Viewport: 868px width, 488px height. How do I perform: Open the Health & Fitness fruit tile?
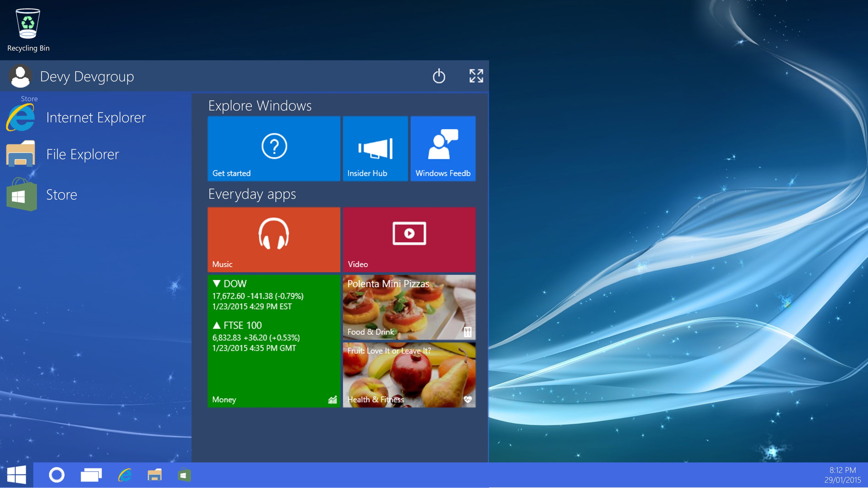409,375
